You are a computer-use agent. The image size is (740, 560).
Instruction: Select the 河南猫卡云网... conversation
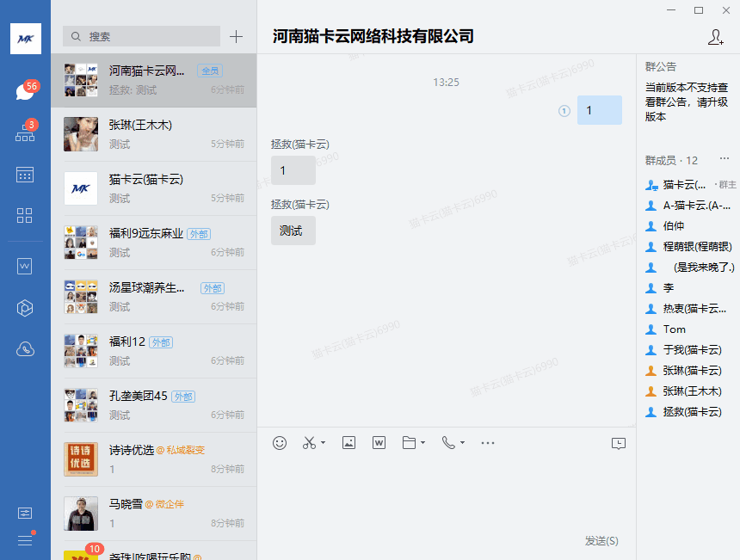pyautogui.click(x=154, y=80)
